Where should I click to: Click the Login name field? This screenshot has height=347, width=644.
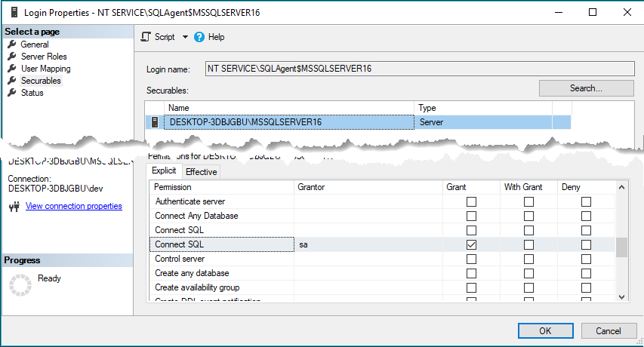tap(420, 69)
